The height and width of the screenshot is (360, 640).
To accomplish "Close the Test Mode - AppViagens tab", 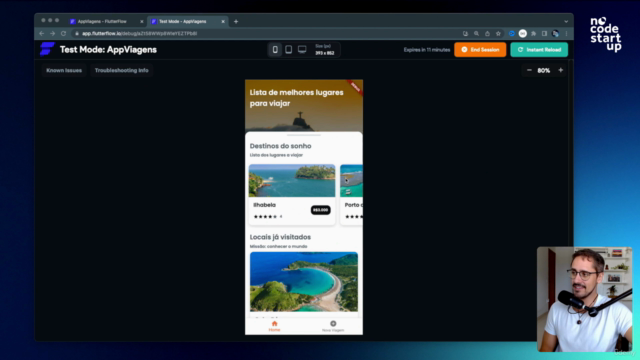I will coord(223,21).
